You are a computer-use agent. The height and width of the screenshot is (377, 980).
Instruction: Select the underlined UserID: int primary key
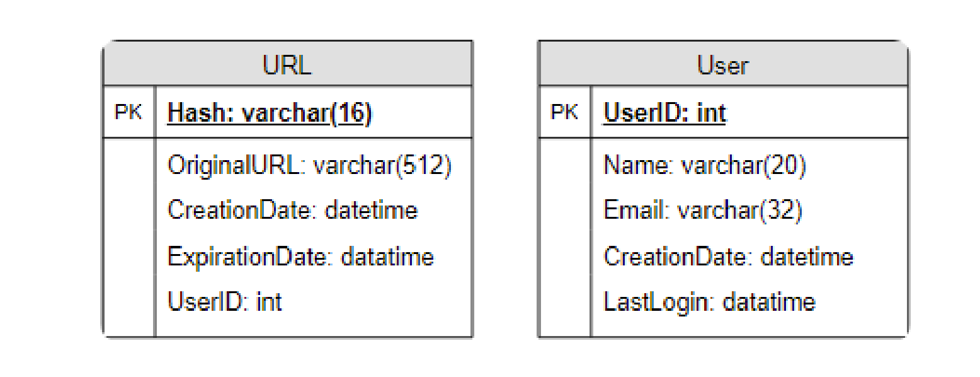(x=664, y=113)
